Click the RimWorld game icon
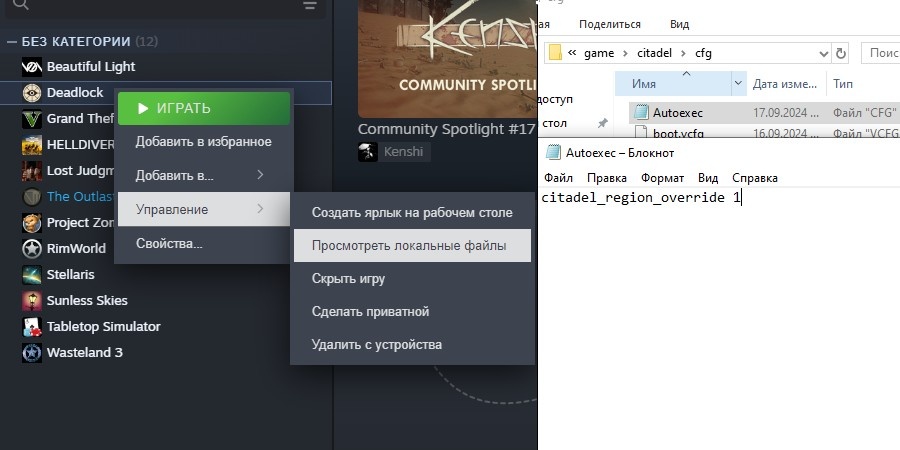 (x=32, y=249)
